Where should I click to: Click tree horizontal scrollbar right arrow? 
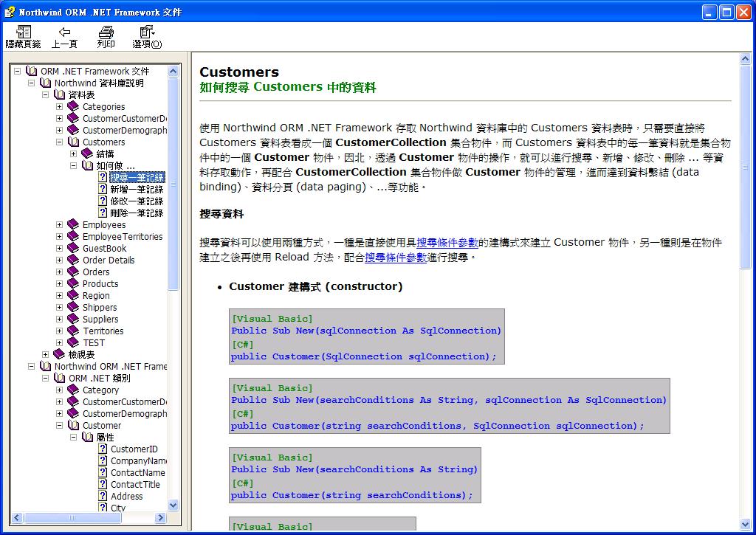(x=160, y=517)
